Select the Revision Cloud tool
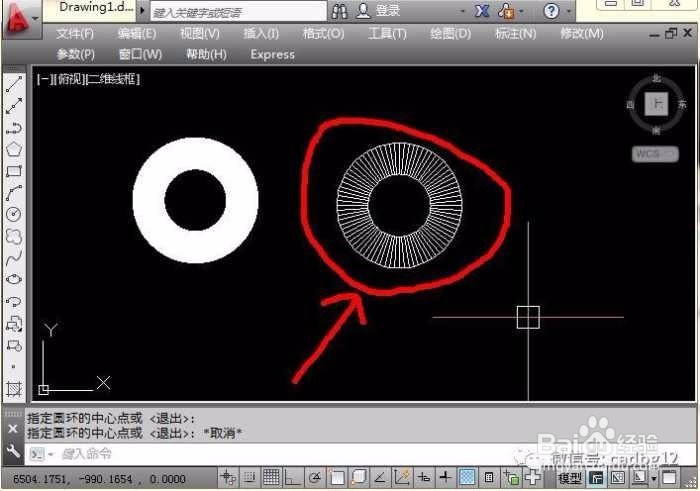This screenshot has width=700, height=491. click(x=14, y=236)
